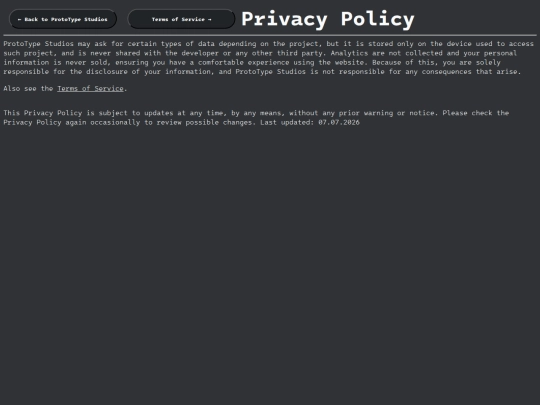Click the text "Also see the"
This screenshot has height=405, width=540.
click(x=28, y=89)
